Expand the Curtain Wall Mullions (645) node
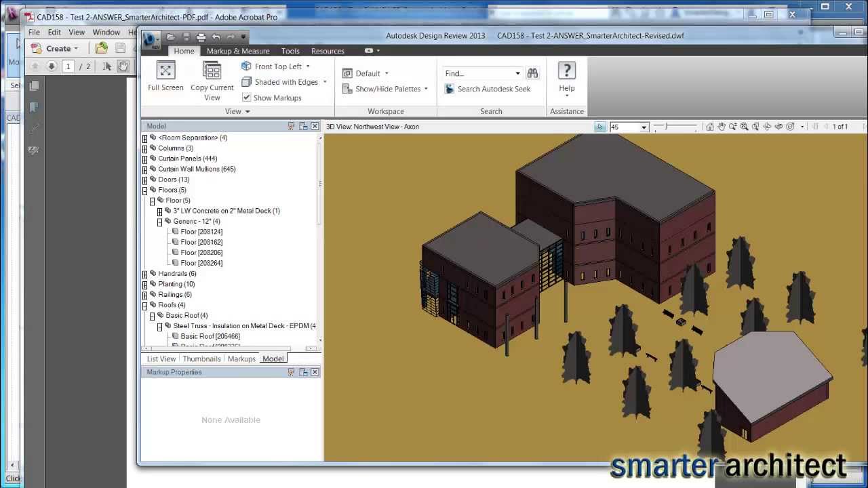868x488 pixels. pyautogui.click(x=145, y=169)
